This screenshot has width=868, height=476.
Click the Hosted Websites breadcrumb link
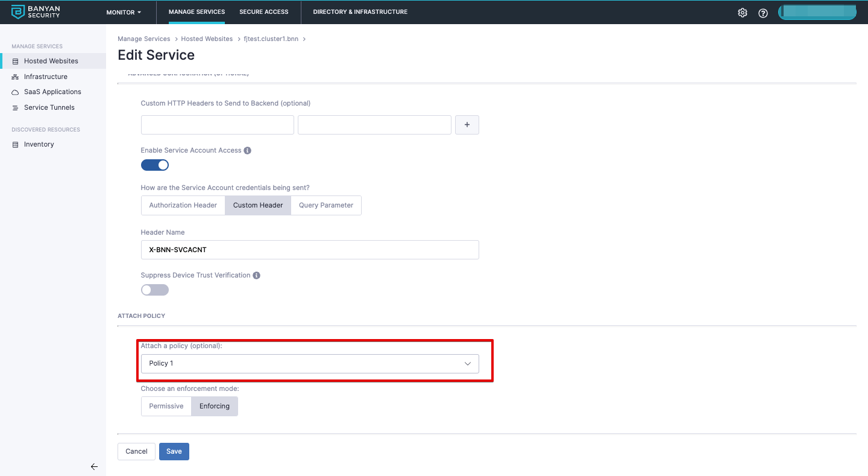(x=207, y=39)
